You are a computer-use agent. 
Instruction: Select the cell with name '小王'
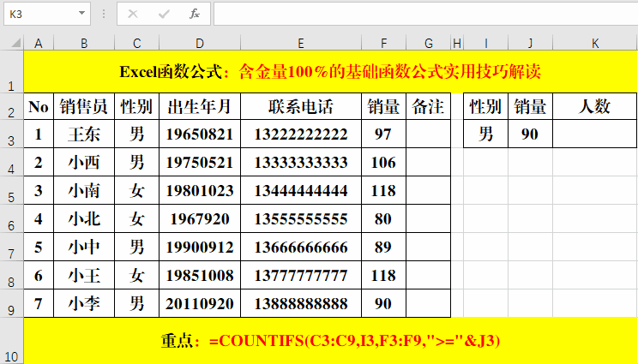pos(84,275)
